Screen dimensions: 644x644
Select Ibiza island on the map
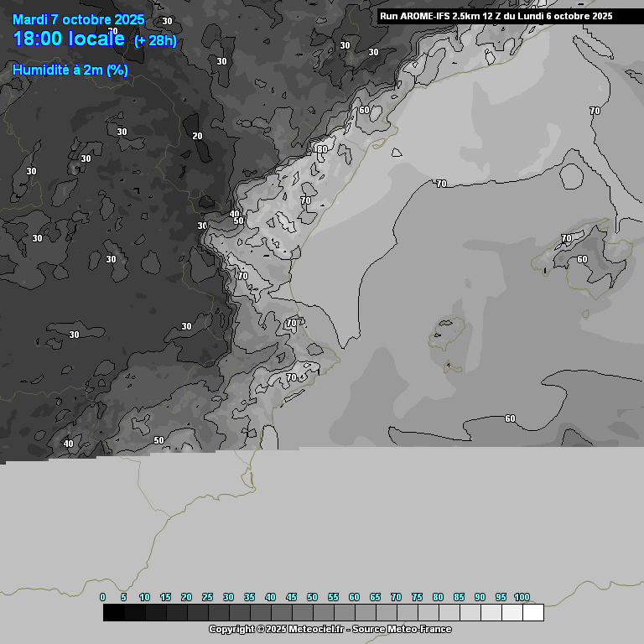pyautogui.click(x=444, y=334)
